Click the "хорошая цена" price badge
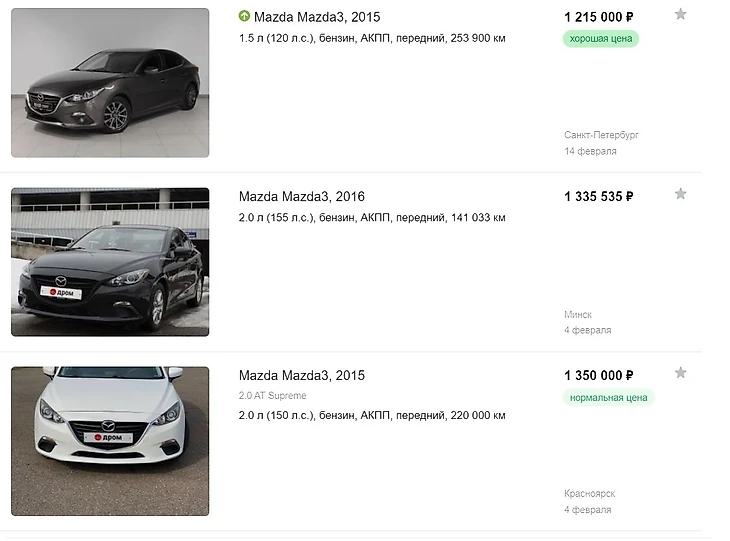 point(601,39)
